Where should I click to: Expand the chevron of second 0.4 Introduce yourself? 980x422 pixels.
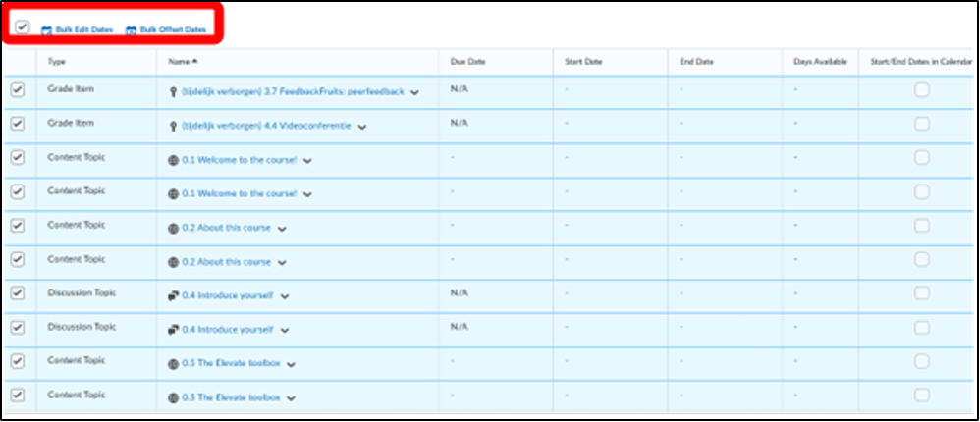point(285,330)
